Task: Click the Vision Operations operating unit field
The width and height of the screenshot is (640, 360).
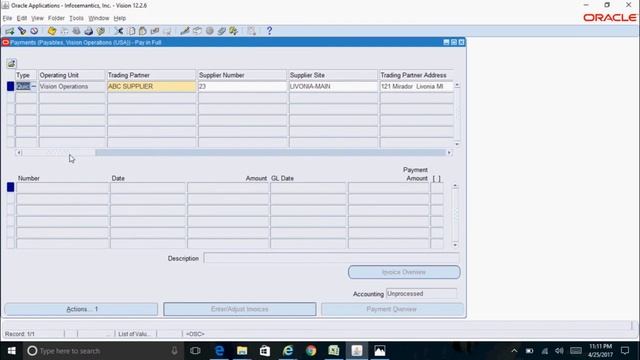Action: point(72,87)
